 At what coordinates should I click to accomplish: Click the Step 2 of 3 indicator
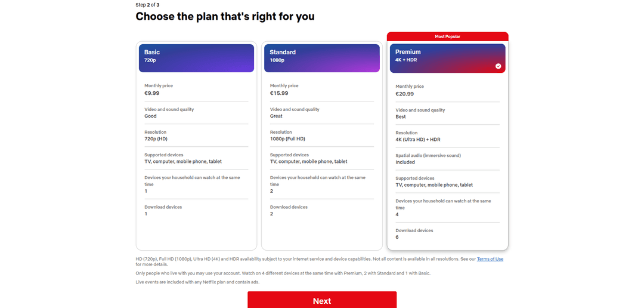click(147, 5)
